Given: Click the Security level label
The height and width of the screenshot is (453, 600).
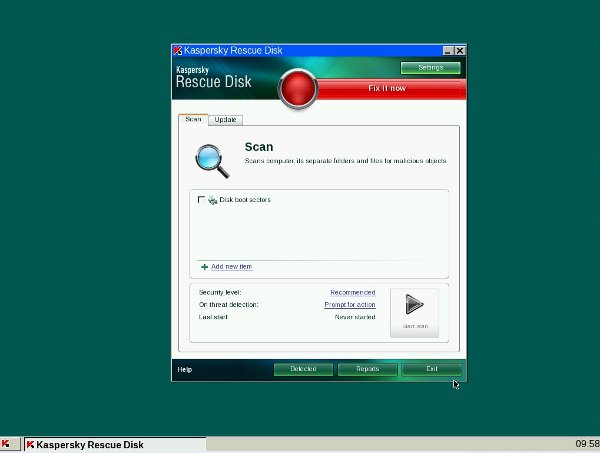Looking at the screenshot, I should (220, 293).
